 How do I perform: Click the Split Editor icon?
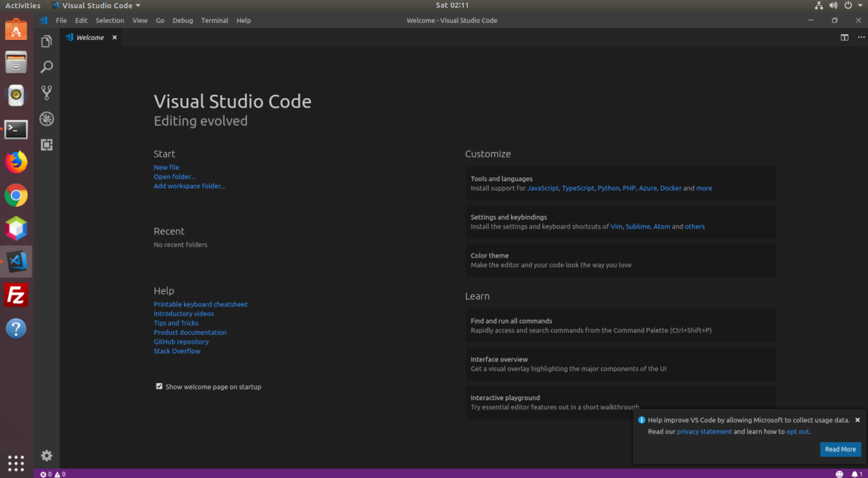click(x=844, y=37)
